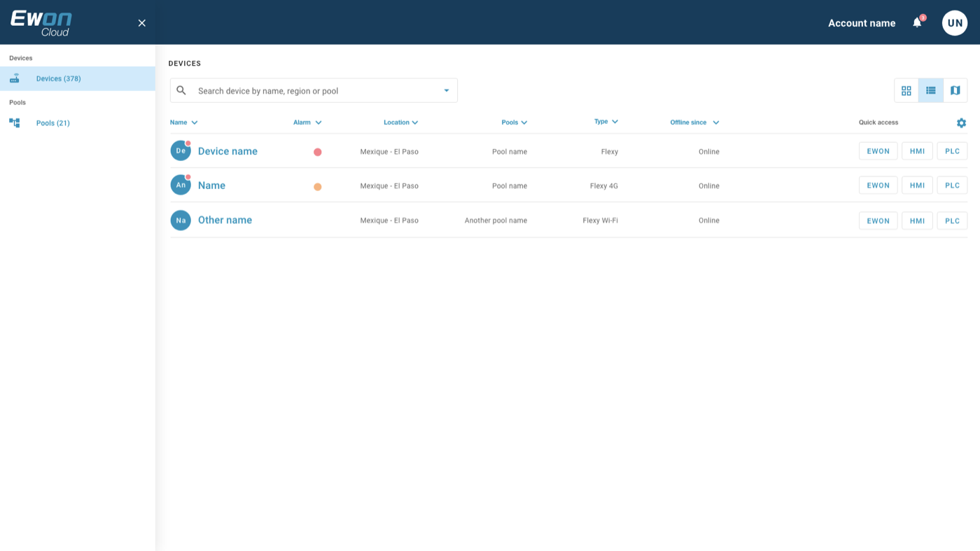The width and height of the screenshot is (980, 551).
Task: Sort by the Location column
Action: (401, 123)
